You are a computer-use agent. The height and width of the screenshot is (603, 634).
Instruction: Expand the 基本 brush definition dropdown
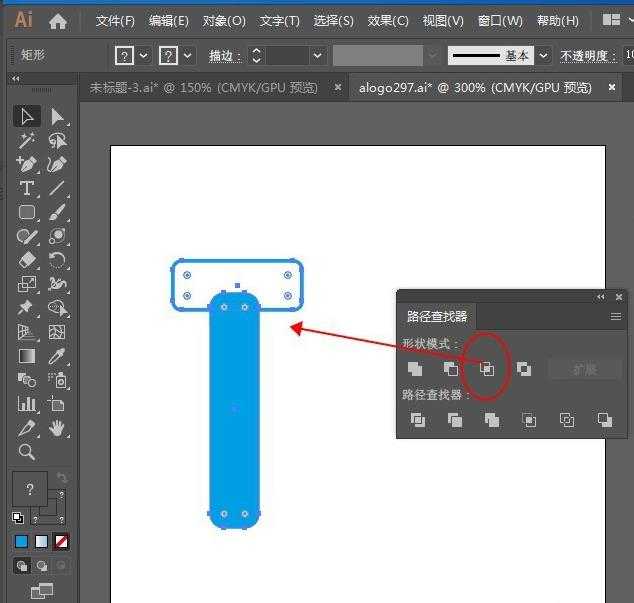[x=541, y=56]
